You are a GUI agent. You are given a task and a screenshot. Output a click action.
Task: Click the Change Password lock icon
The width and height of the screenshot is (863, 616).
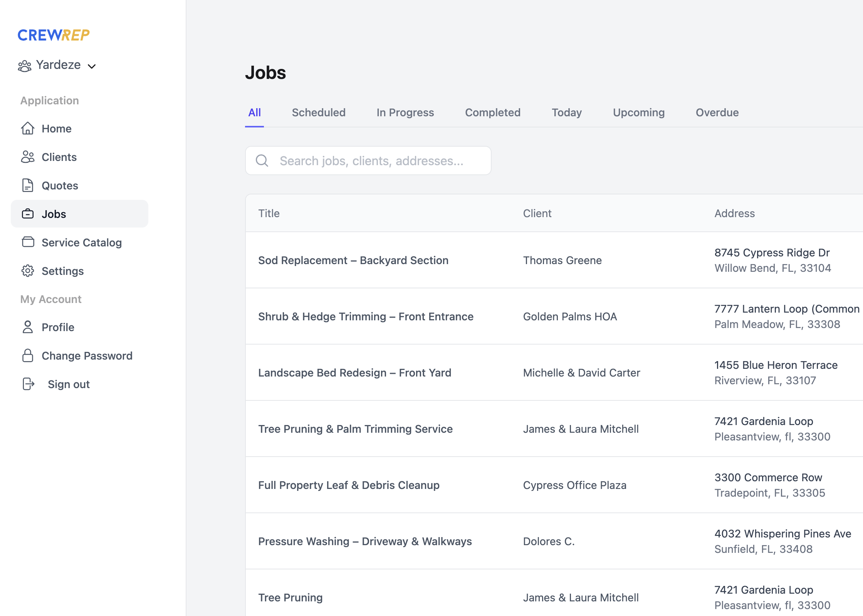(28, 356)
